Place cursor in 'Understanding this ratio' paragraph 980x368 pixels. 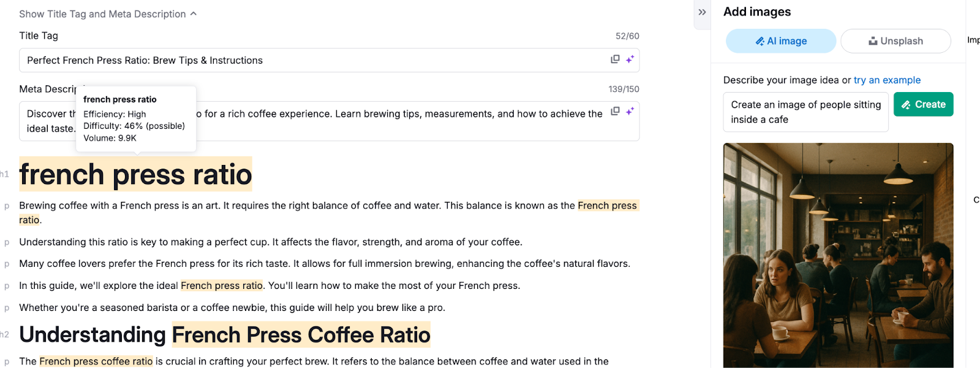[x=270, y=242]
